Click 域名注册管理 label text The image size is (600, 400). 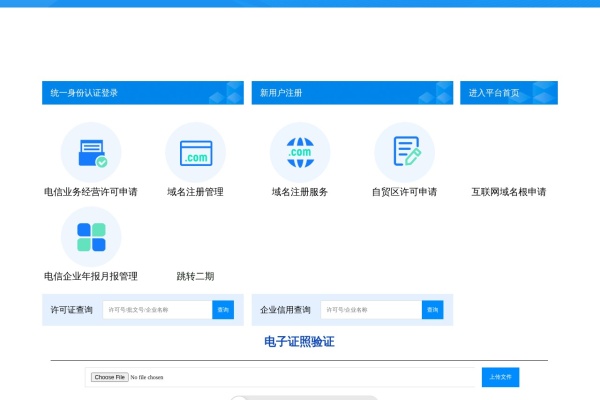[x=196, y=192]
